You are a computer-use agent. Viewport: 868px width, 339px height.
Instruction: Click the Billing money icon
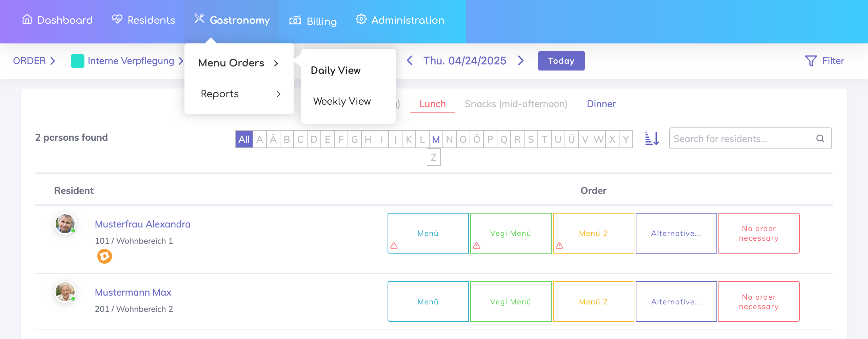295,20
